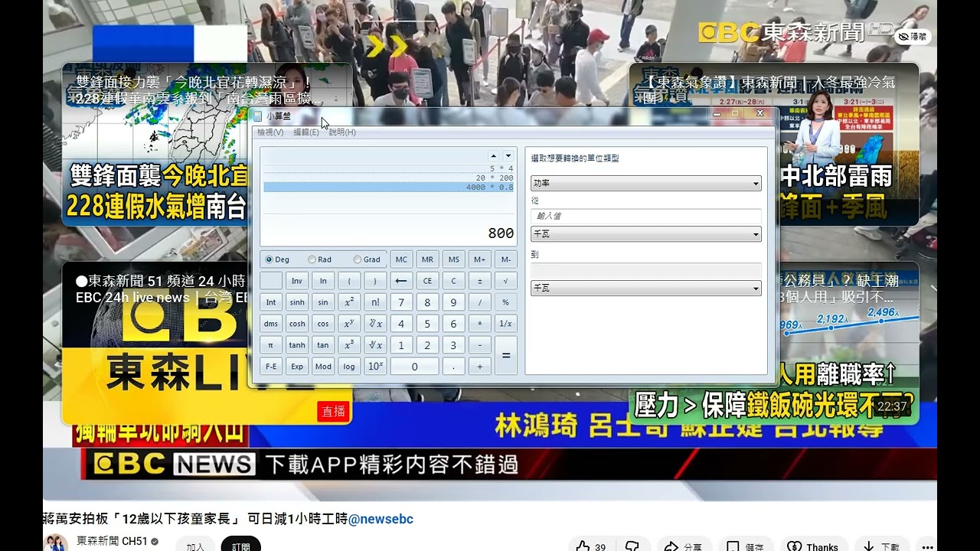Image resolution: width=980 pixels, height=551 pixels.
Task: Select the Grad angle mode
Action: pos(367,259)
